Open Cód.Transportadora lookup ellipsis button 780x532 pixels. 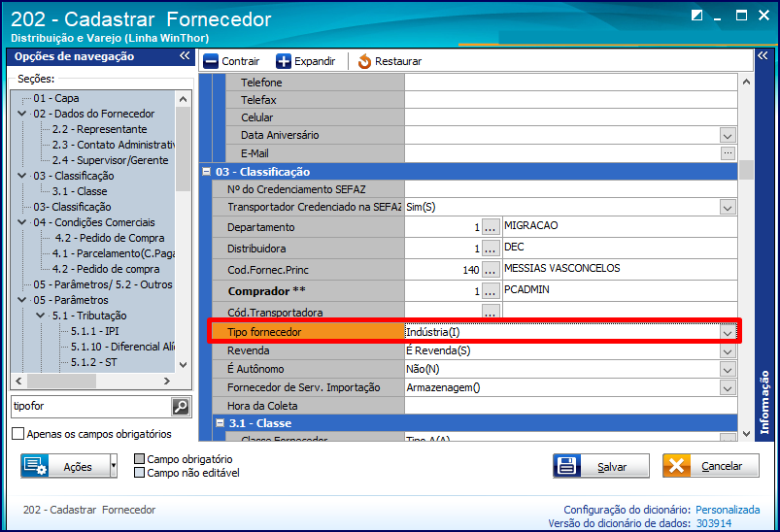(491, 312)
